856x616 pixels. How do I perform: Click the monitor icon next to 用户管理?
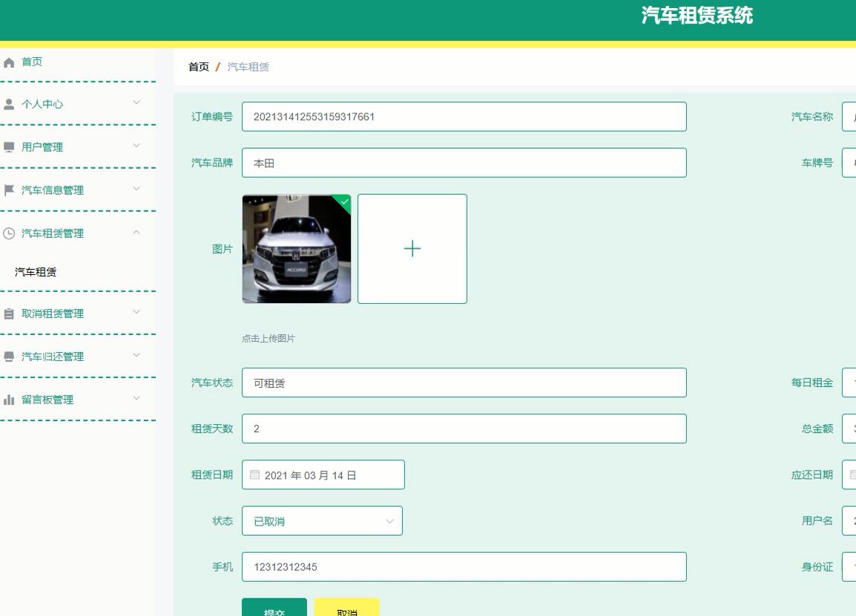click(x=9, y=148)
